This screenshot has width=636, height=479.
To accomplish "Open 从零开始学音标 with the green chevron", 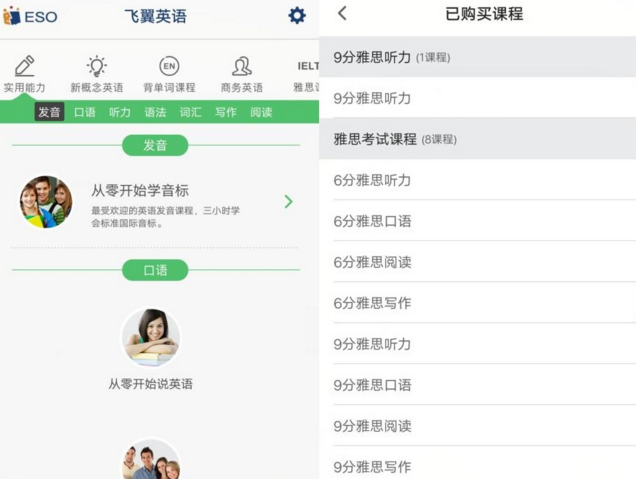I will pos(288,202).
